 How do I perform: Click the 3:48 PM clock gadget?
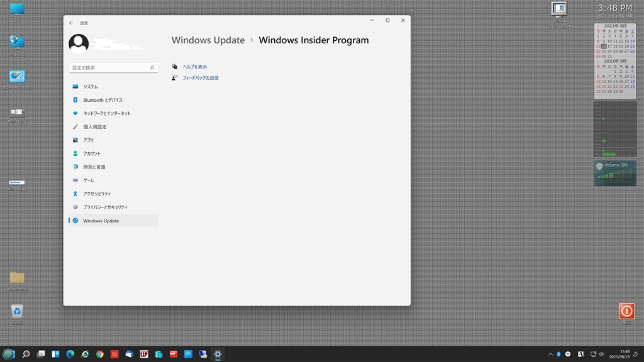click(x=614, y=8)
